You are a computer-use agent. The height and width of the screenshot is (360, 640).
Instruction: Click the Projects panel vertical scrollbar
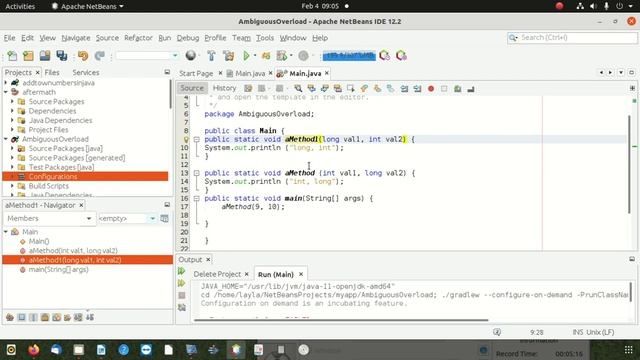click(x=170, y=94)
